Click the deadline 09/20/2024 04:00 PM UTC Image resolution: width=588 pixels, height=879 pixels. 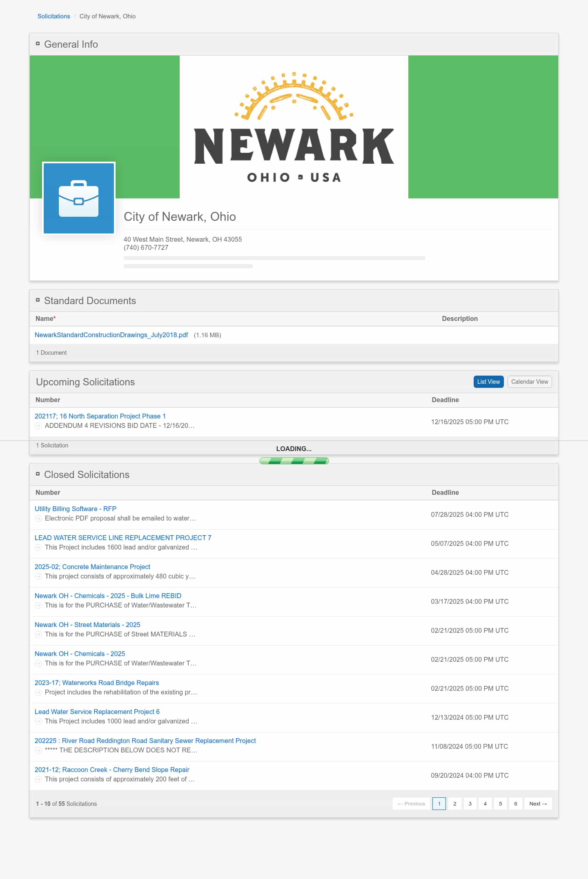click(470, 775)
